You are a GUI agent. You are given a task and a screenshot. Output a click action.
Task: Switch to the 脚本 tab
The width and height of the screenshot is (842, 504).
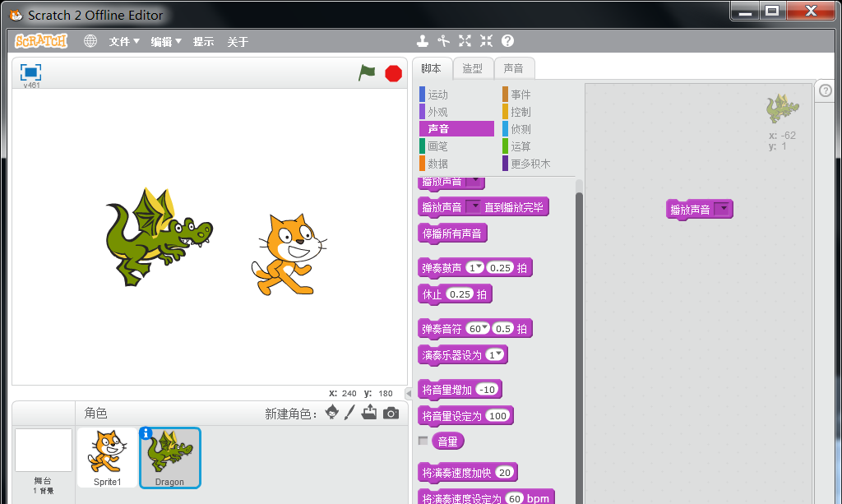[x=431, y=68]
